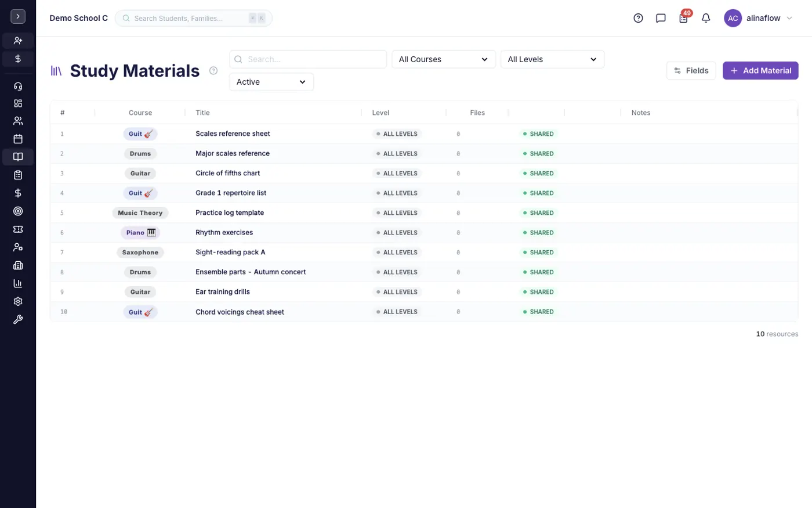Viewport: 812px width, 508px height.
Task: Open the Chord voicings cheat sheet material
Action: click(240, 312)
